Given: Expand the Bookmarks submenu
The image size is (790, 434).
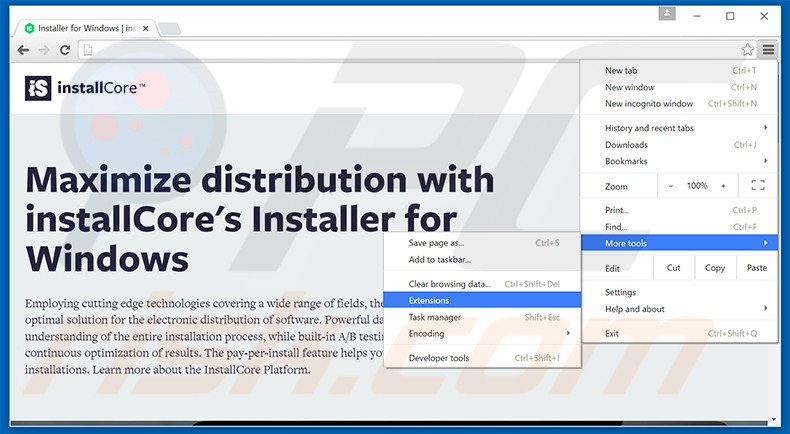Looking at the screenshot, I should pos(680,161).
